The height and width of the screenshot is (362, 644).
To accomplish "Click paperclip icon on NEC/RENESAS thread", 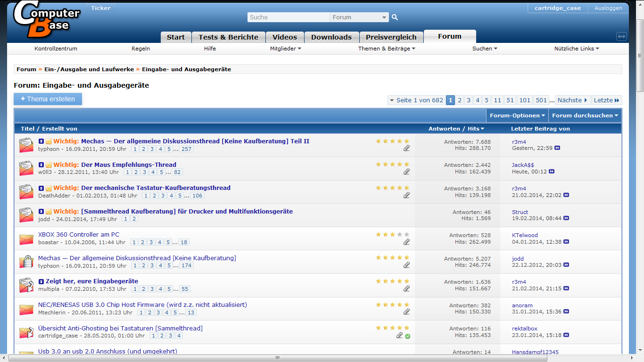I will (406, 312).
